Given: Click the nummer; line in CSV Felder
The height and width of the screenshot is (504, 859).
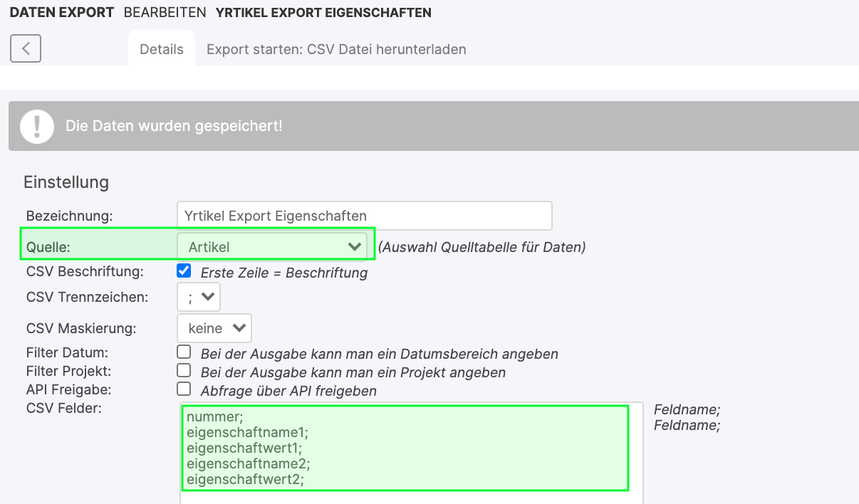Looking at the screenshot, I should coord(214,417).
